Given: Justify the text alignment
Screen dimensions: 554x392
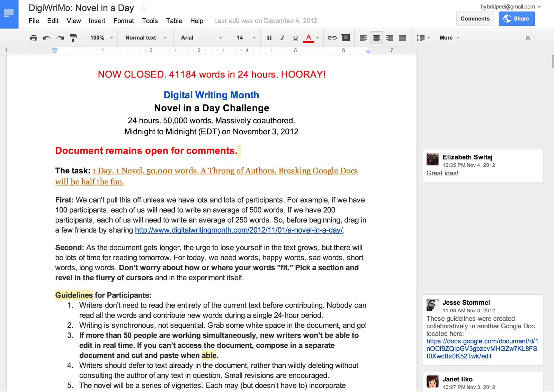Looking at the screenshot, I should click(x=402, y=38).
